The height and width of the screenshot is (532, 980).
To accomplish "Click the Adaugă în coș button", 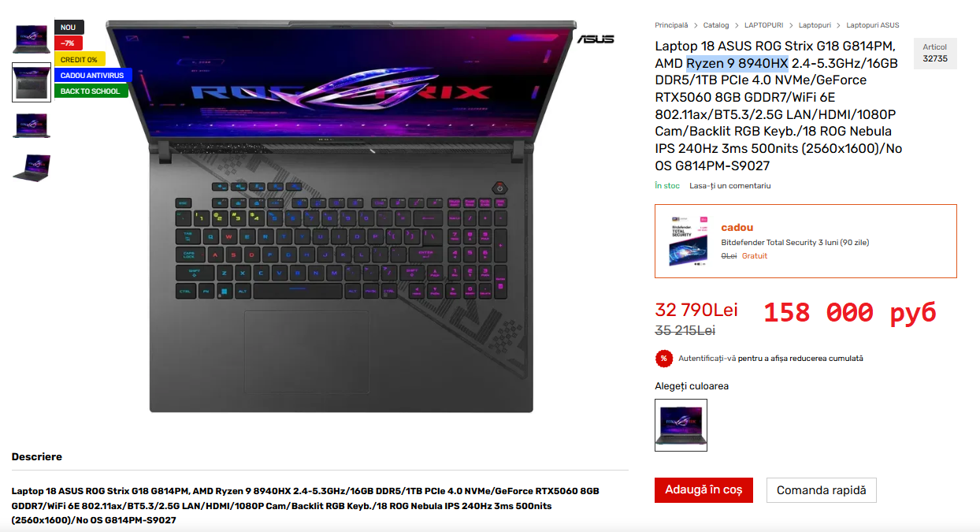I will tap(703, 489).
